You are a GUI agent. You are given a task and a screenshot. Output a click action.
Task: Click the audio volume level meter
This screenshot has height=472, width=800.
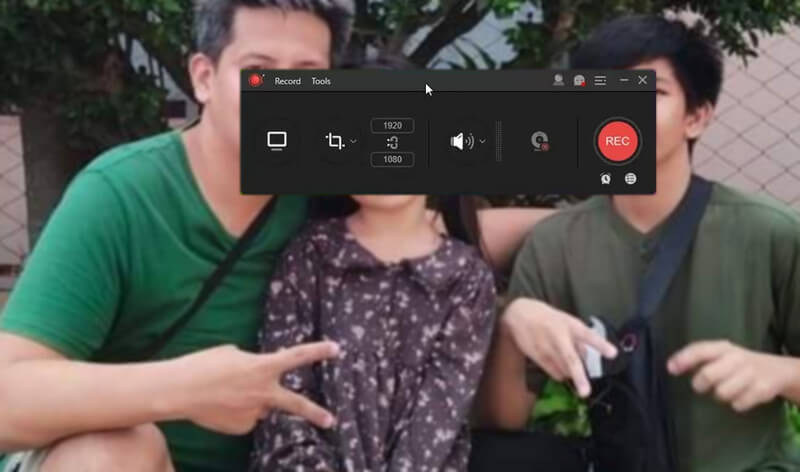tap(499, 141)
